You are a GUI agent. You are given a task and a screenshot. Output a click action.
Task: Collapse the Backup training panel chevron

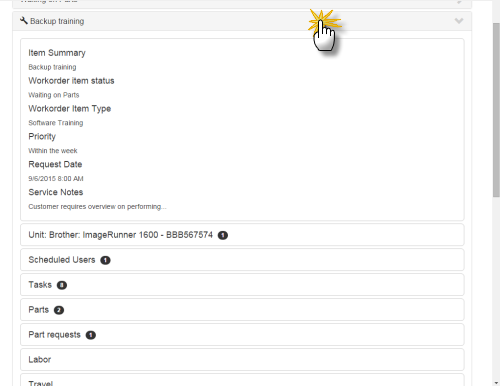(x=459, y=21)
